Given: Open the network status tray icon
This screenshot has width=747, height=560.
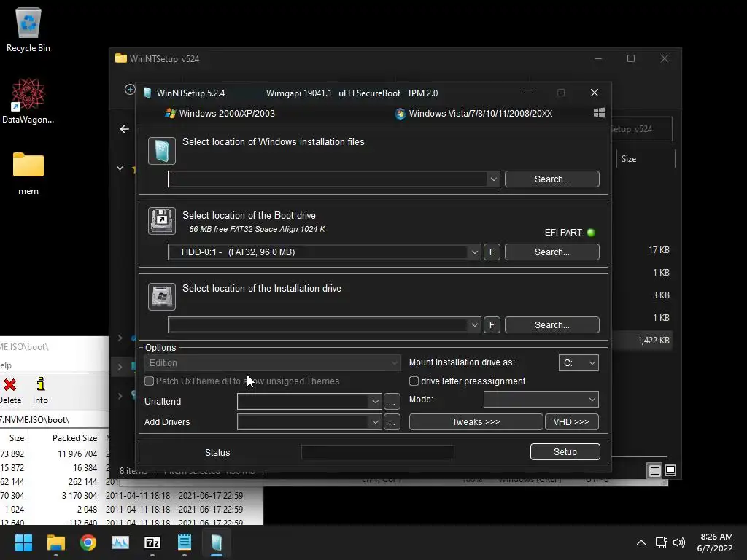Looking at the screenshot, I should pyautogui.click(x=661, y=542).
